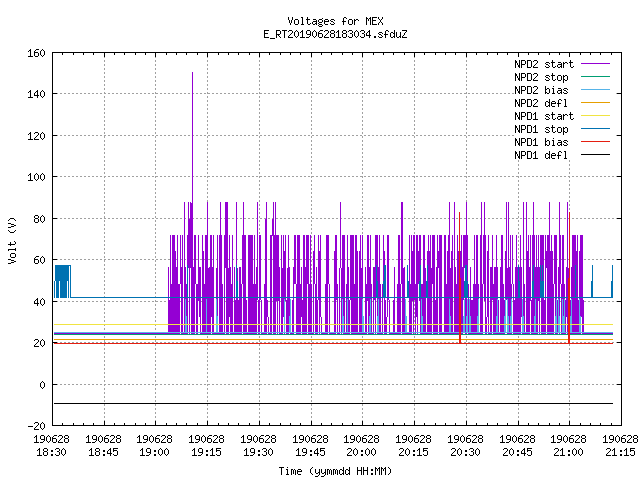The width and height of the screenshot is (640, 480).
Task: Click the 'Volt (V)' y-axis label
Action: [12, 241]
